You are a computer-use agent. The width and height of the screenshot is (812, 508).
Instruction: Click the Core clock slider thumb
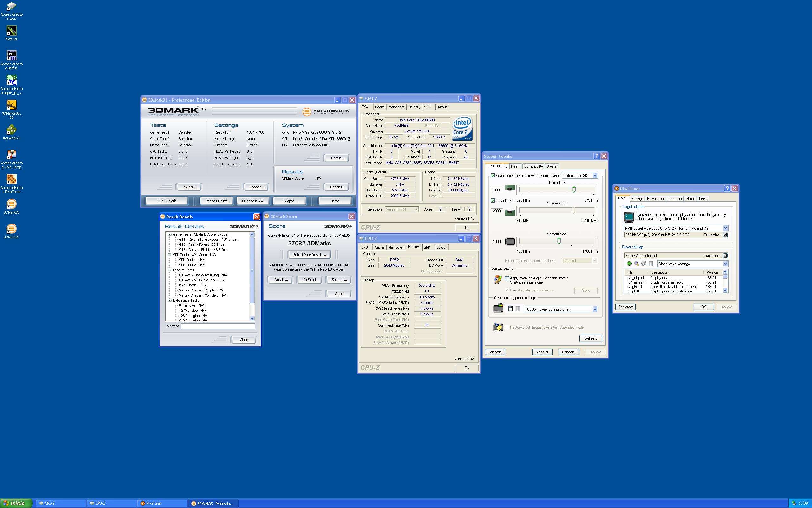(x=574, y=190)
